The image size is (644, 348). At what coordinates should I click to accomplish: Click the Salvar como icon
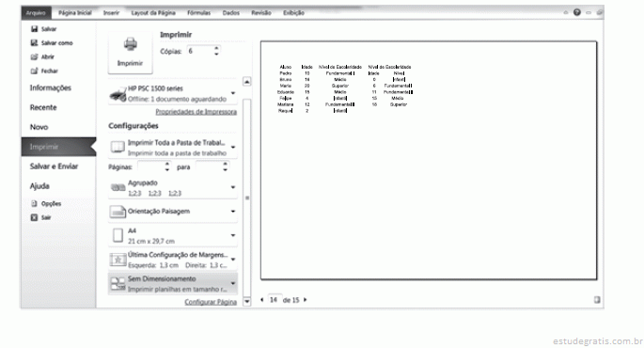tap(35, 42)
